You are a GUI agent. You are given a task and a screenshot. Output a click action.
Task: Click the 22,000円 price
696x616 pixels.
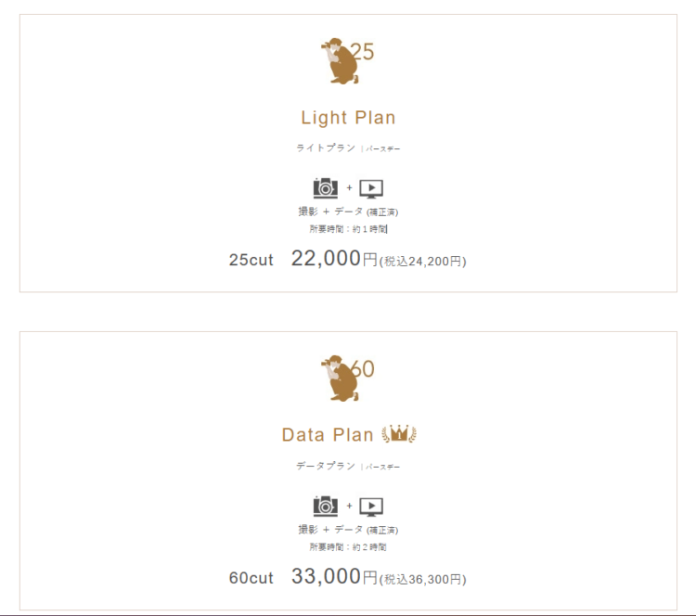(334, 259)
